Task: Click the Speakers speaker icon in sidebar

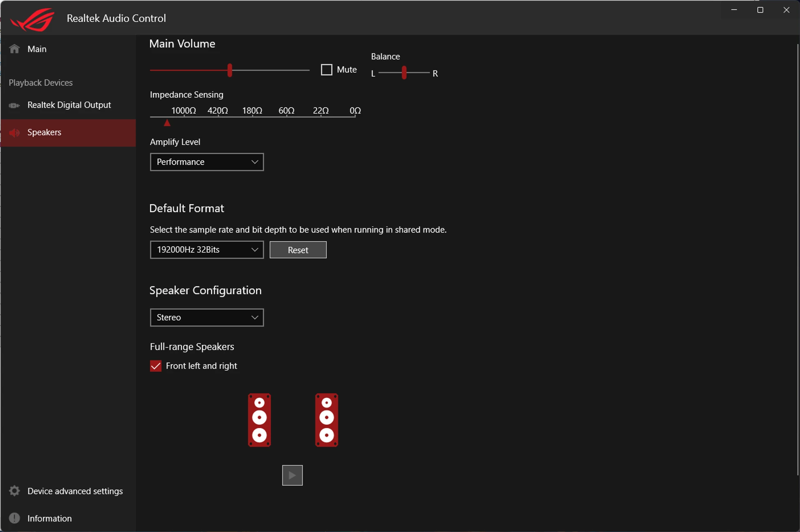Action: pyautogui.click(x=15, y=132)
